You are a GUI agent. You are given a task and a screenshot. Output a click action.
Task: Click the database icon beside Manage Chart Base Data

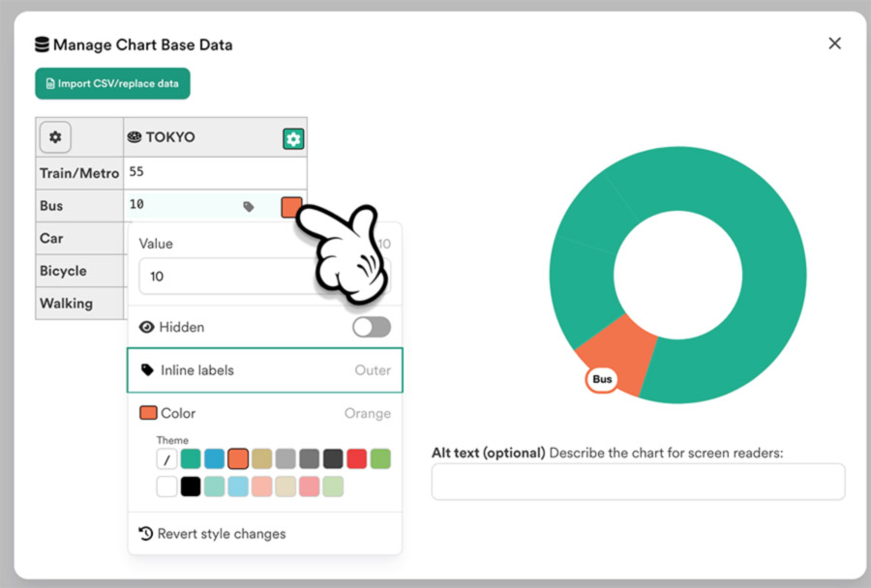(42, 44)
